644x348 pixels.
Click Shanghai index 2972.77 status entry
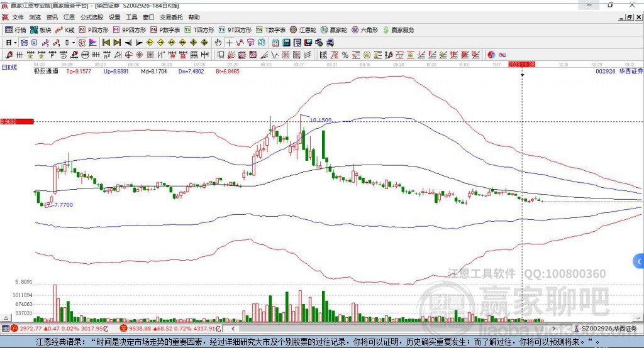pos(59,329)
